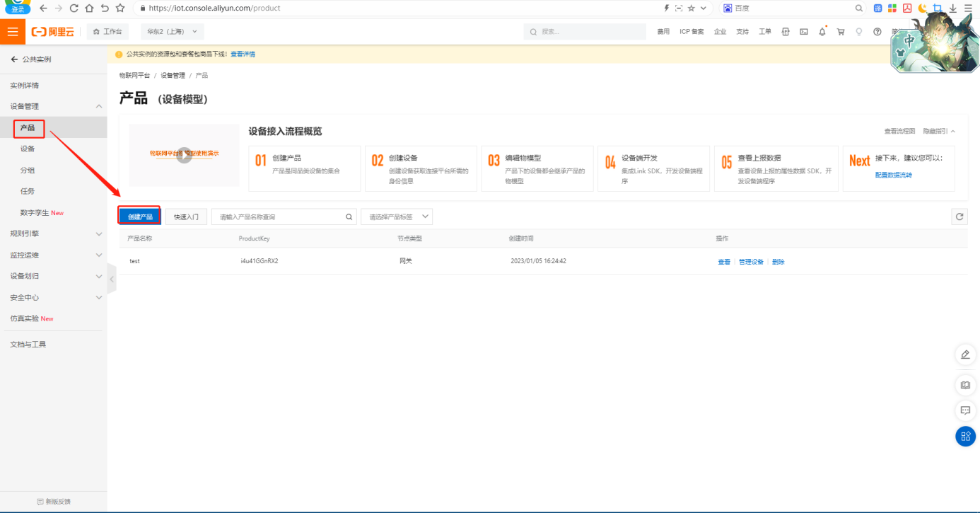Viewport: 980px width, 513px height.
Task: Collapse the left sidebar handle
Action: tap(111, 279)
